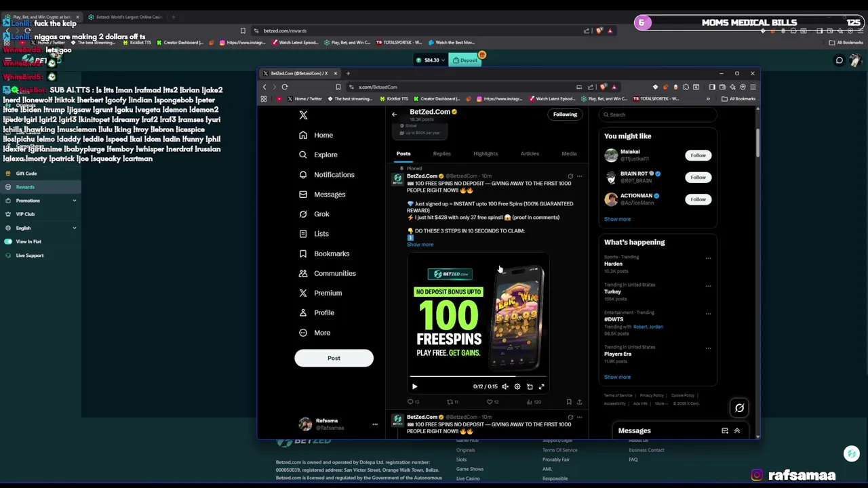Follow ACTIONMAN in You might like

(698, 199)
